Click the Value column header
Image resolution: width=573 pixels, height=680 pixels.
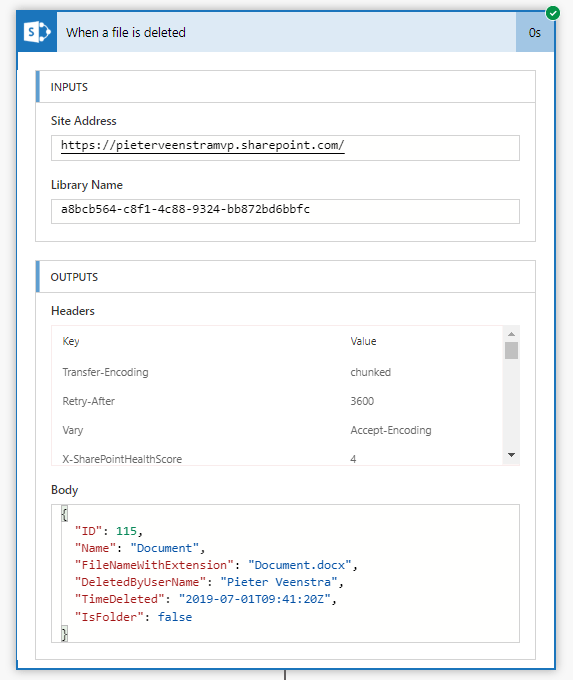point(363,341)
